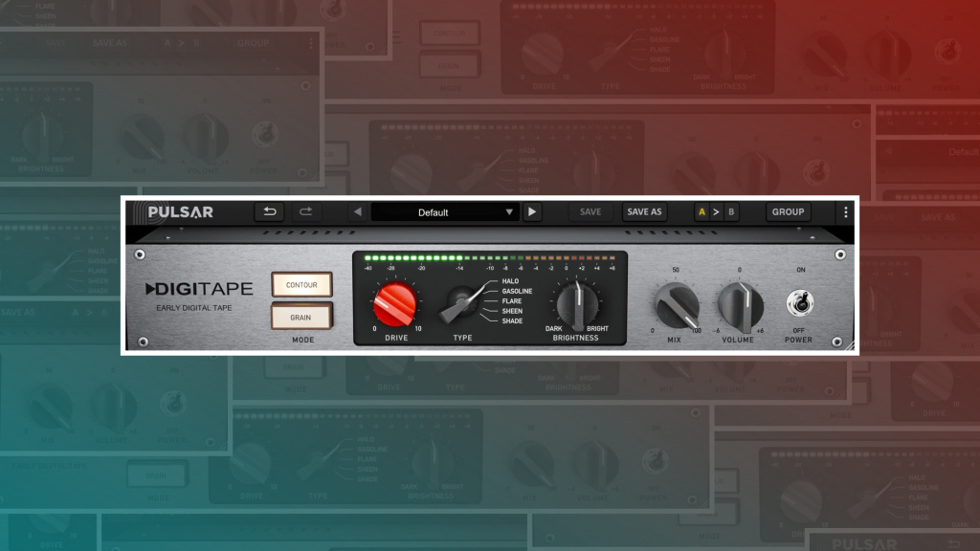
Task: Open the three-dot options menu
Action: [846, 211]
